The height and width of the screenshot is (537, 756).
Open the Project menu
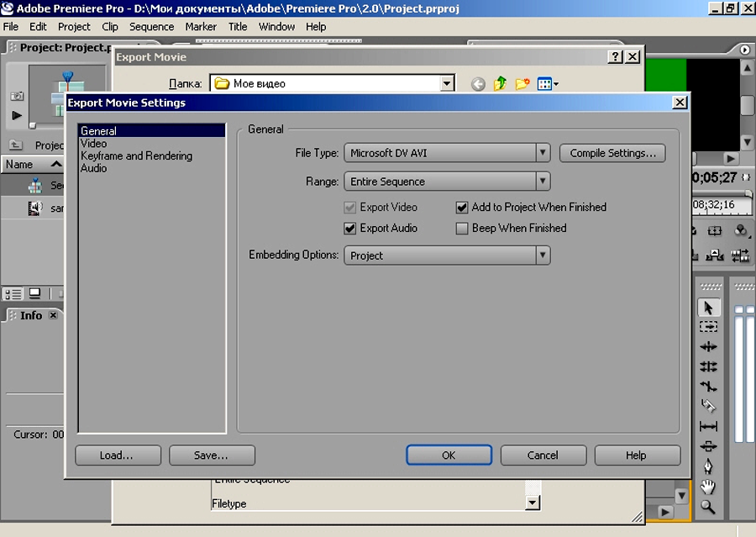click(x=74, y=27)
